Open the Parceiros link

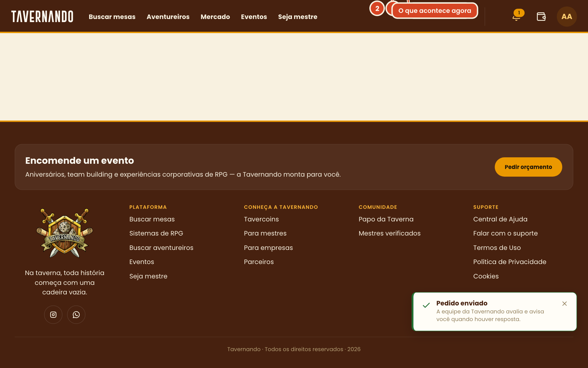tap(259, 262)
